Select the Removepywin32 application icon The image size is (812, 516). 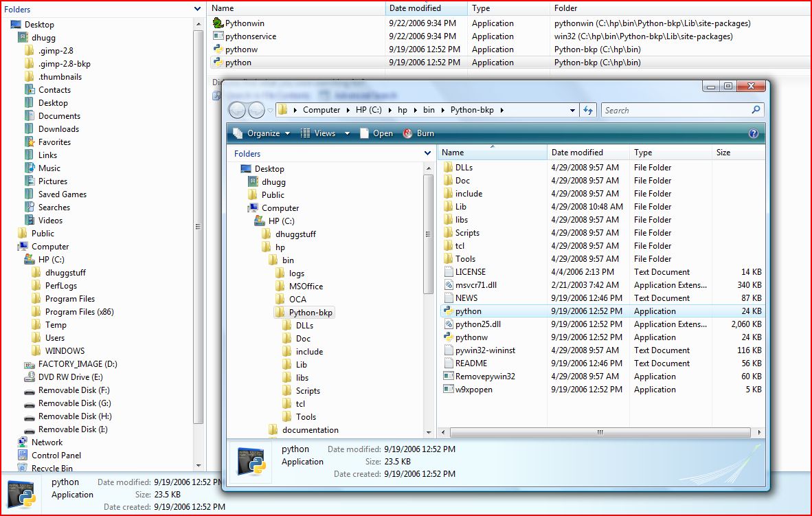point(449,376)
